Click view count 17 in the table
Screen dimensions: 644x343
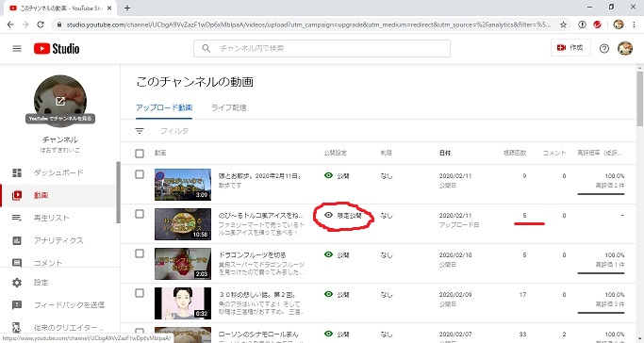tap(522, 295)
